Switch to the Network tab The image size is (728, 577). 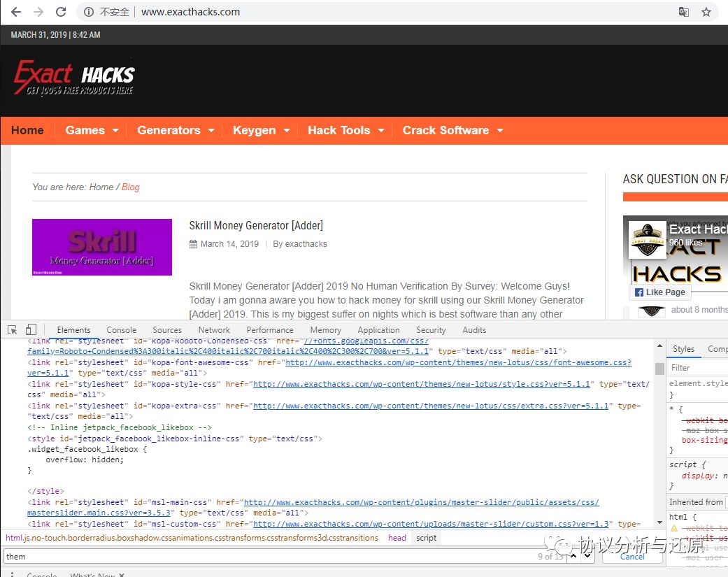pos(214,330)
